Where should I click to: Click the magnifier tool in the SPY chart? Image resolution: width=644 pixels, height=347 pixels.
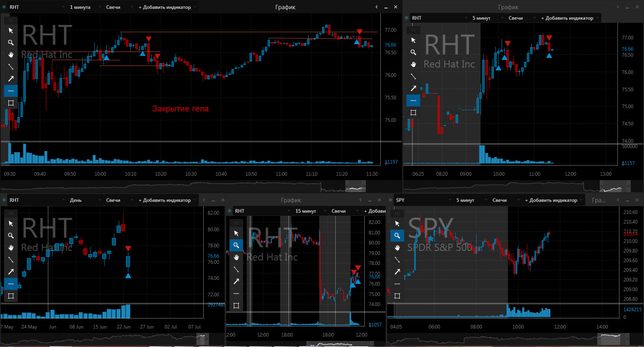(x=397, y=236)
